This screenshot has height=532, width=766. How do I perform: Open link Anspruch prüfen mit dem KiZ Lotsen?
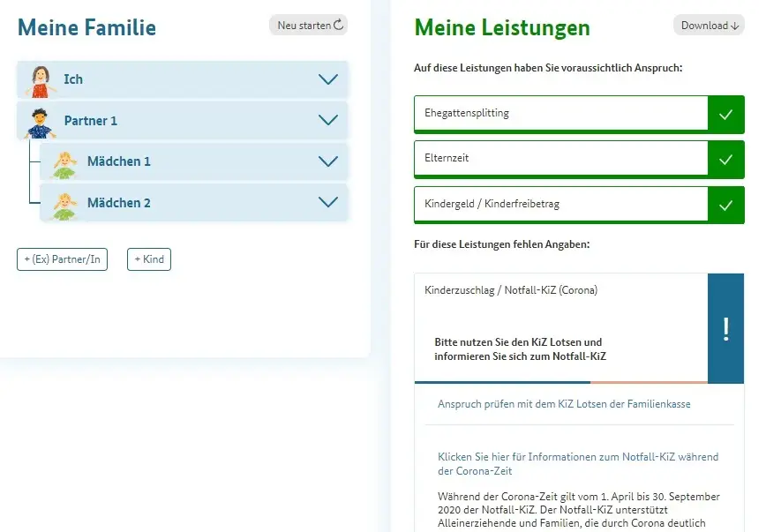tap(564, 404)
